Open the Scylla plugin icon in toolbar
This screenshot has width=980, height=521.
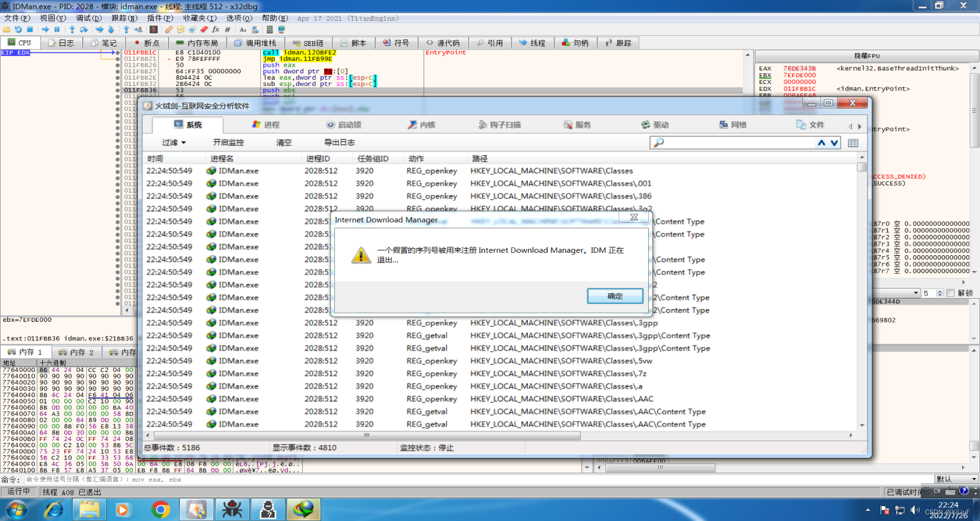(x=154, y=29)
